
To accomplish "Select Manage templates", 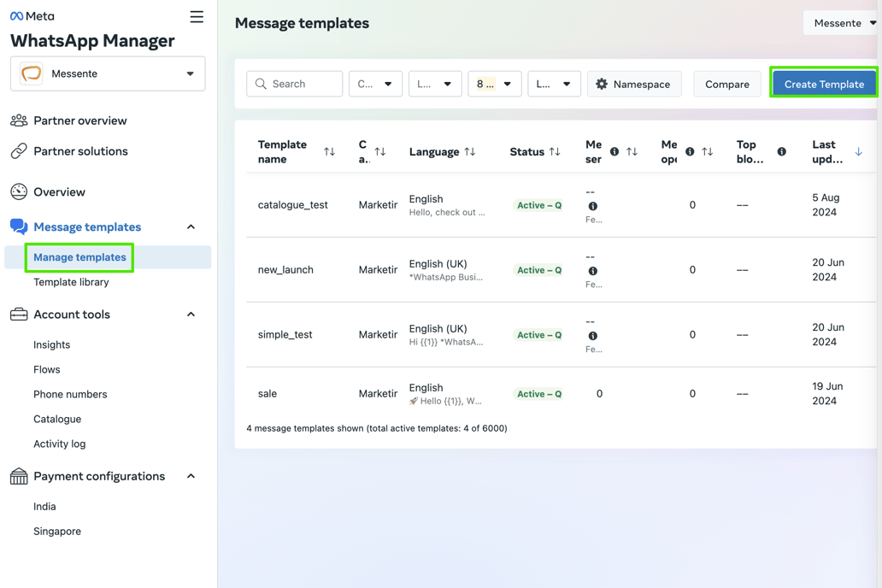I will point(79,257).
